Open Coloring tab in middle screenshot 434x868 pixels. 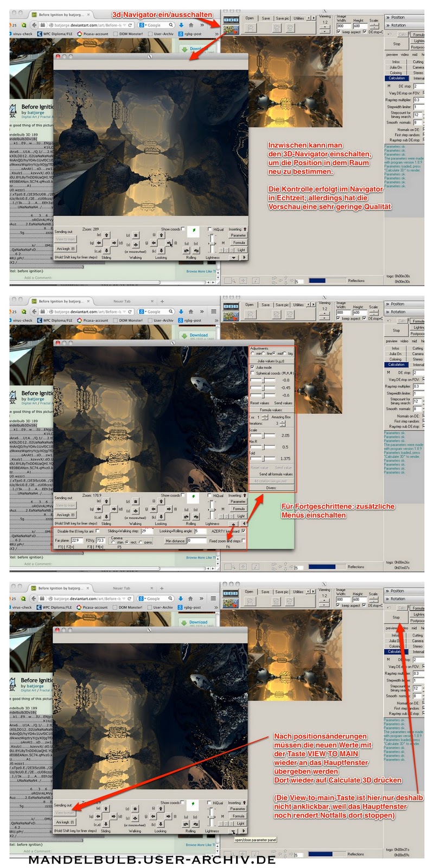[x=395, y=359]
